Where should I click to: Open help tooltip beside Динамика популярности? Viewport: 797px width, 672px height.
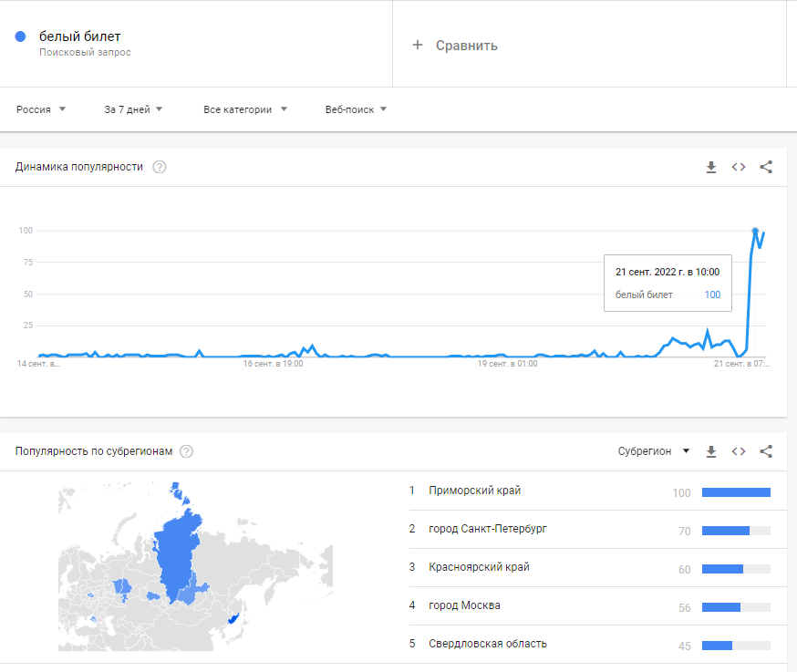160,167
